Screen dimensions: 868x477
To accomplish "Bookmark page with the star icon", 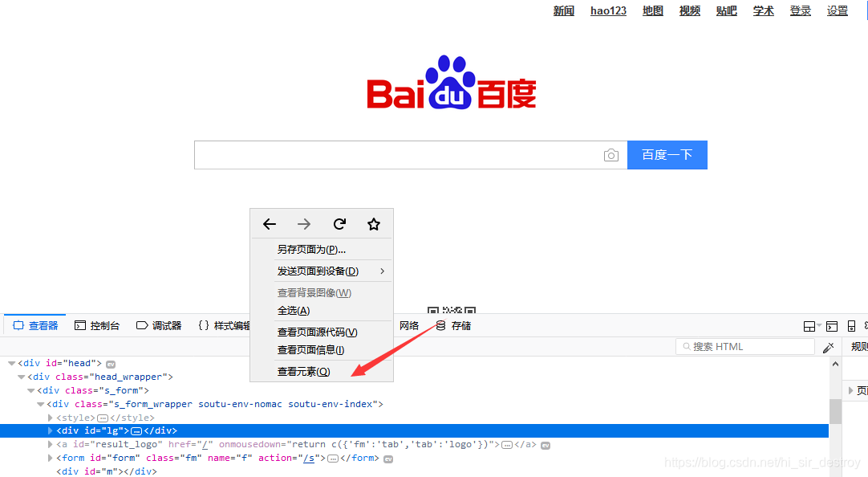I will point(374,224).
